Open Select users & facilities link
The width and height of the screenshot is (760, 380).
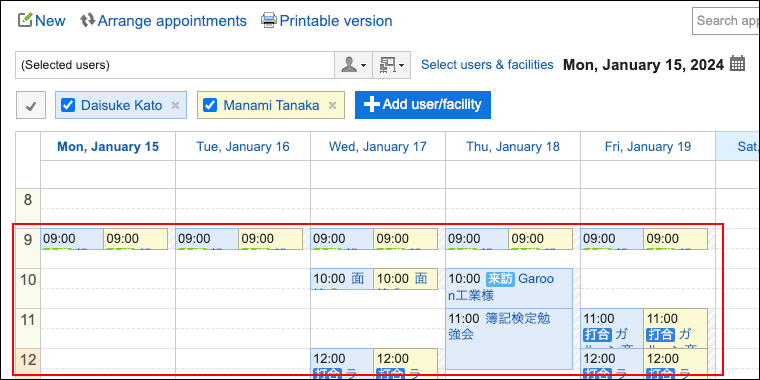pyautogui.click(x=487, y=64)
